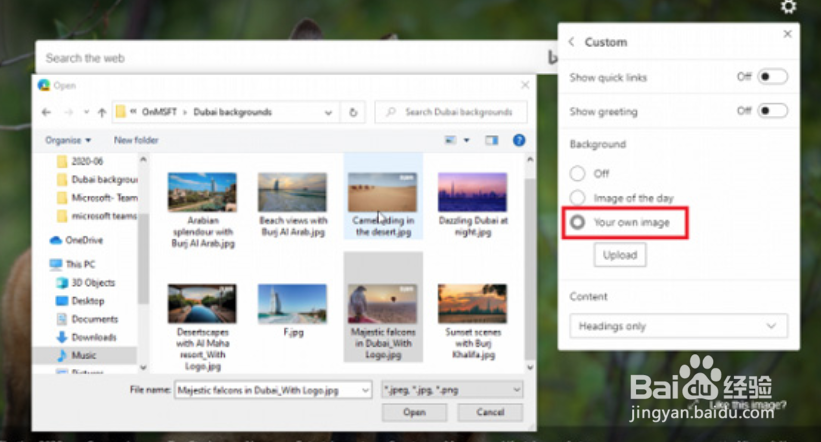Select Beach views with Burj Al Arab thumbnail
The height and width of the screenshot is (442, 821).
292,193
